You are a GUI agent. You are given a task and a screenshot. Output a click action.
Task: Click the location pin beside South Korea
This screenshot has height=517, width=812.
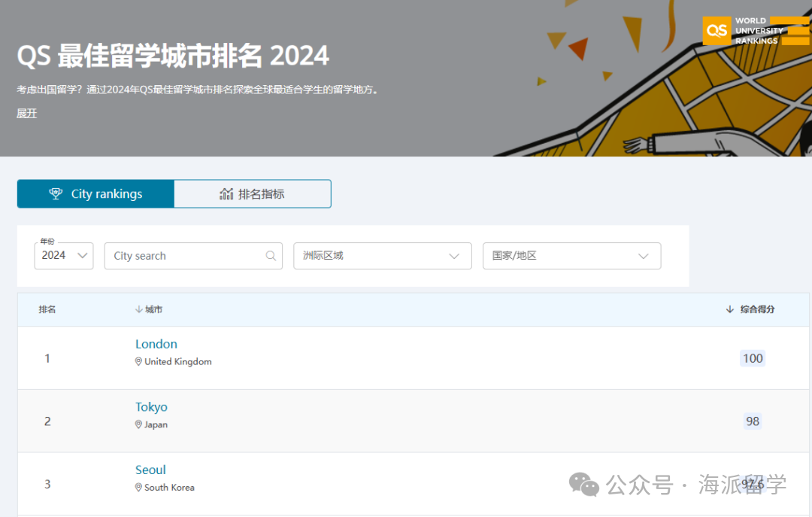coord(138,488)
